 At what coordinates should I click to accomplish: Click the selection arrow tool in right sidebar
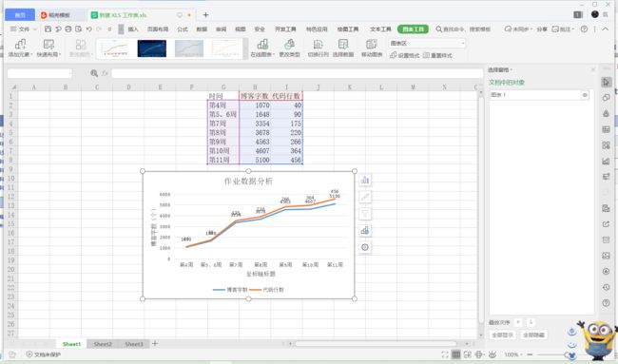607,82
